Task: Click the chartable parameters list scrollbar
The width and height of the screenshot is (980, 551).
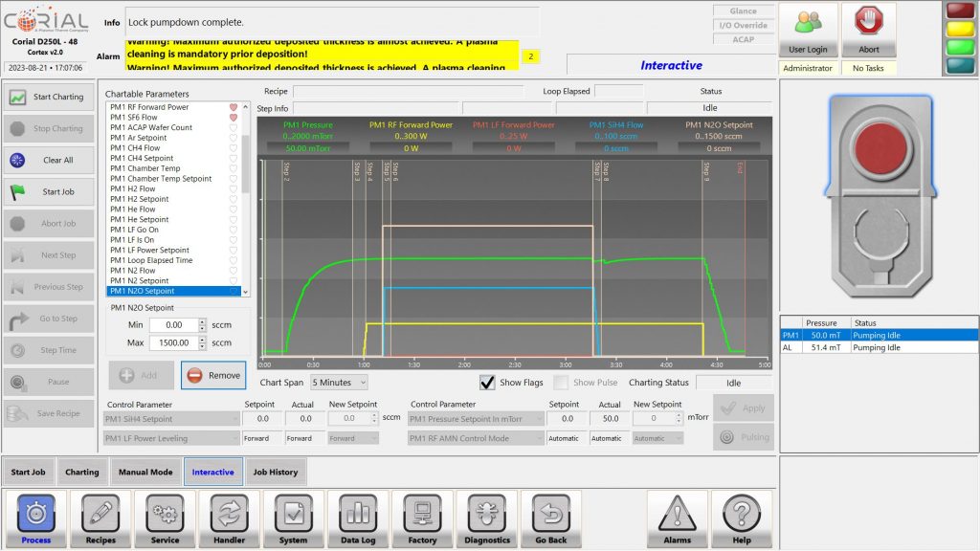Action: point(245,191)
